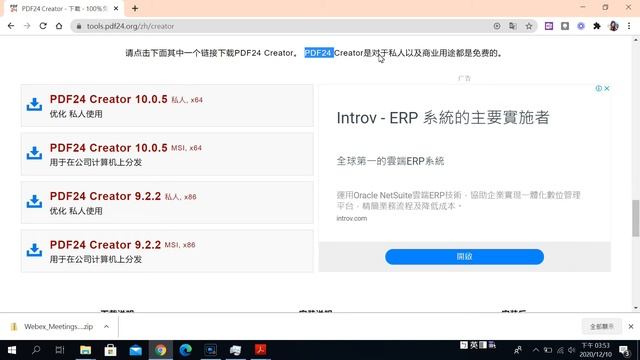Go back to the previous page
640x360 pixels.
[x=11, y=26]
